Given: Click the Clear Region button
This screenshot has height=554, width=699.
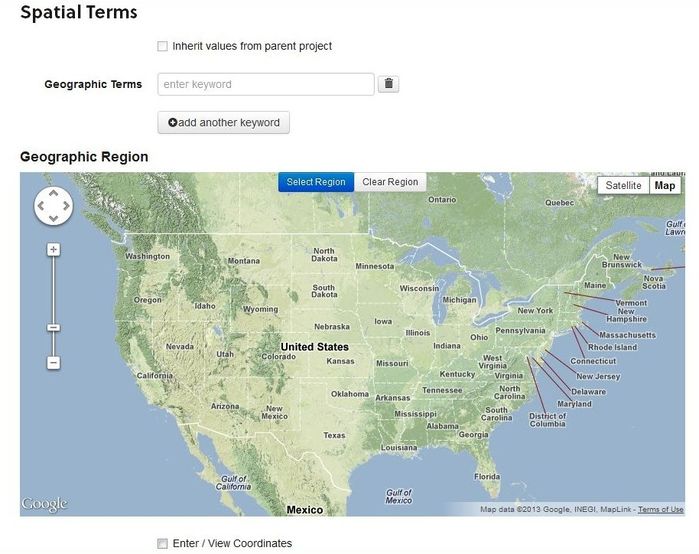Looking at the screenshot, I should 390,182.
